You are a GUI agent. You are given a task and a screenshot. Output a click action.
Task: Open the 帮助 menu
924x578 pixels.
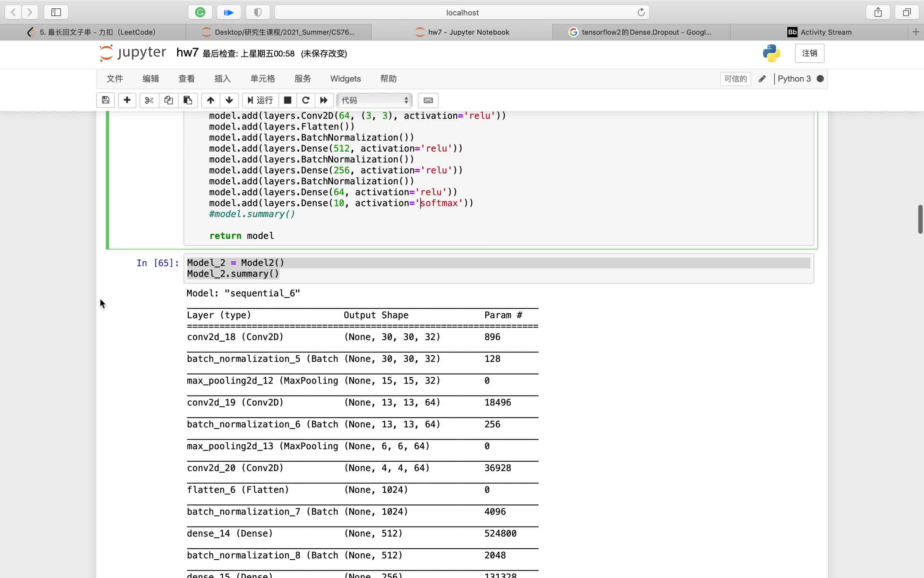coord(388,79)
